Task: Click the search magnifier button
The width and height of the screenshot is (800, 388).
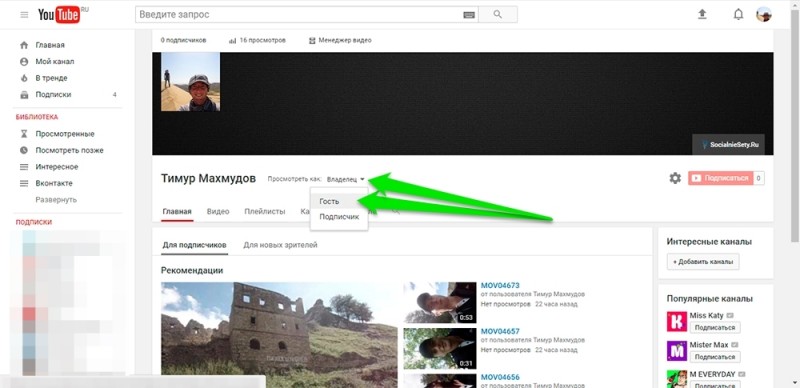Action: click(x=498, y=14)
